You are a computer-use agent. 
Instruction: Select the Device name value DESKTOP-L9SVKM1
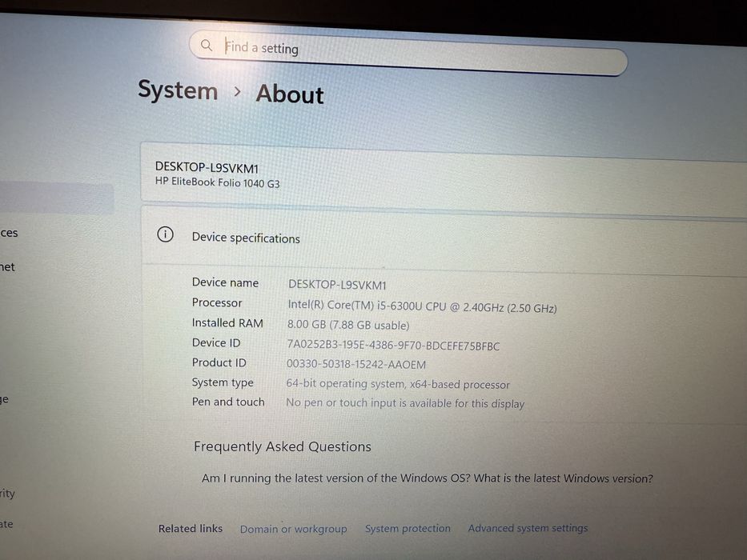pos(337,285)
